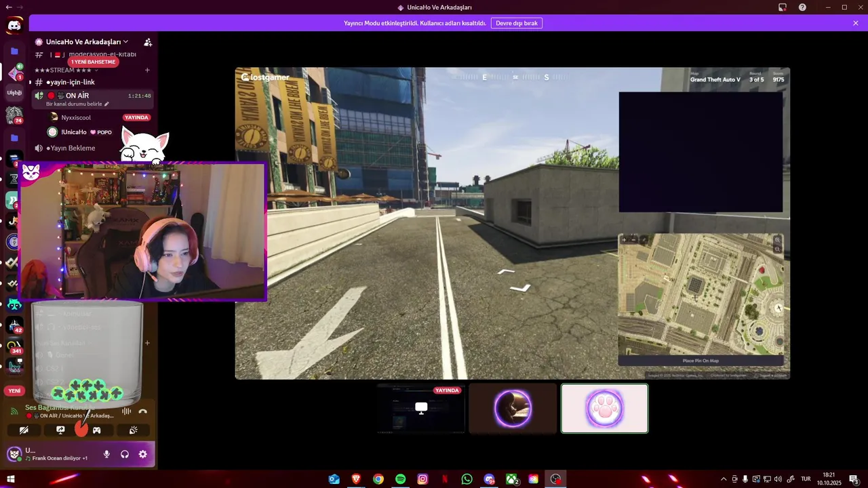
Task: Click the YENİ unread servers pill
Action: pyautogui.click(x=14, y=391)
